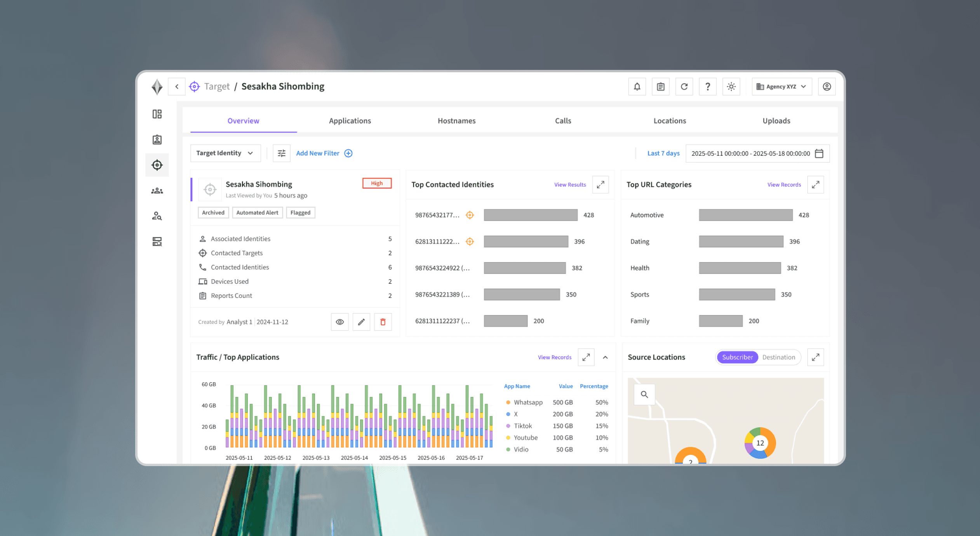Open the user profile icon
The height and width of the screenshot is (536, 980).
pyautogui.click(x=827, y=87)
